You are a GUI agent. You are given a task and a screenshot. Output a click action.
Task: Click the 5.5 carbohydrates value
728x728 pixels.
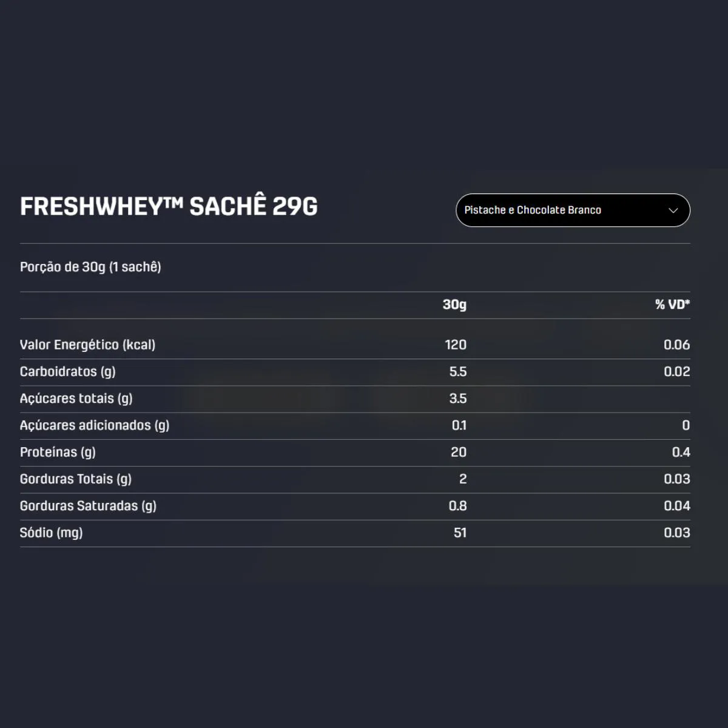458,371
